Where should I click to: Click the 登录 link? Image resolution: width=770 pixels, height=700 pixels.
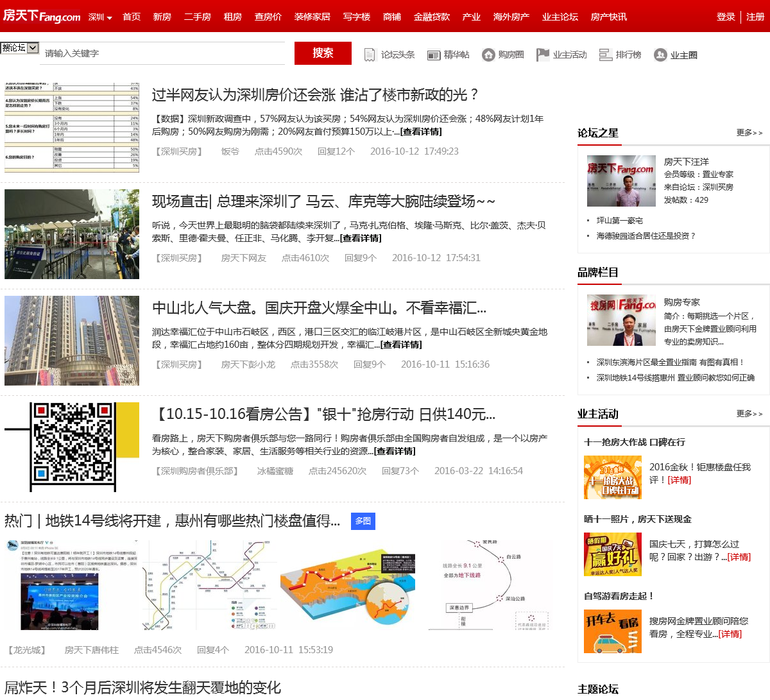(726, 17)
